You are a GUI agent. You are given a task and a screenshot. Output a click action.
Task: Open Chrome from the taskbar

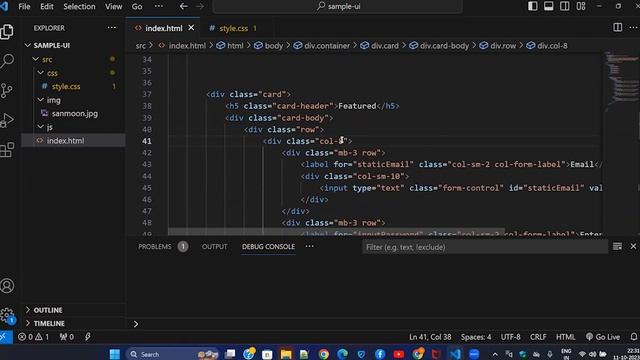click(x=324, y=354)
